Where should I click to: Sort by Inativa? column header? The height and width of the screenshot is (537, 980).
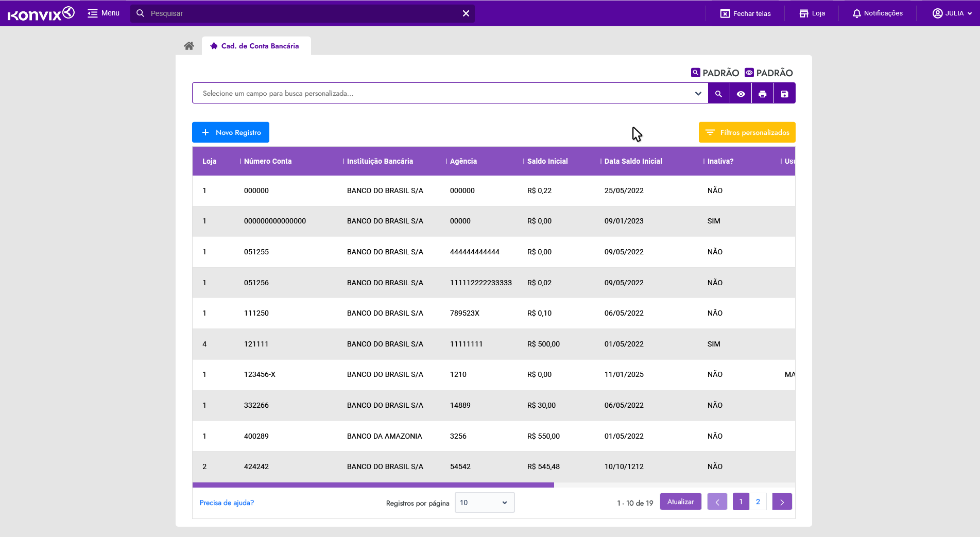720,161
